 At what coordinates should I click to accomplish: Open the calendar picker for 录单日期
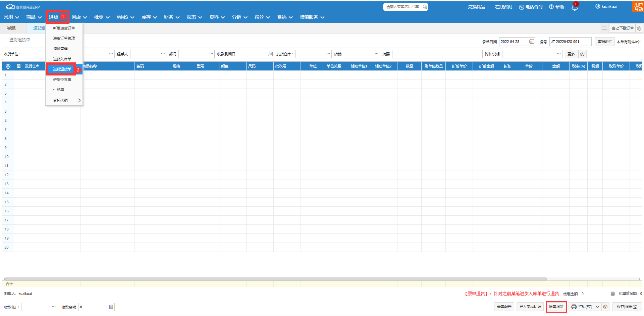[532, 42]
